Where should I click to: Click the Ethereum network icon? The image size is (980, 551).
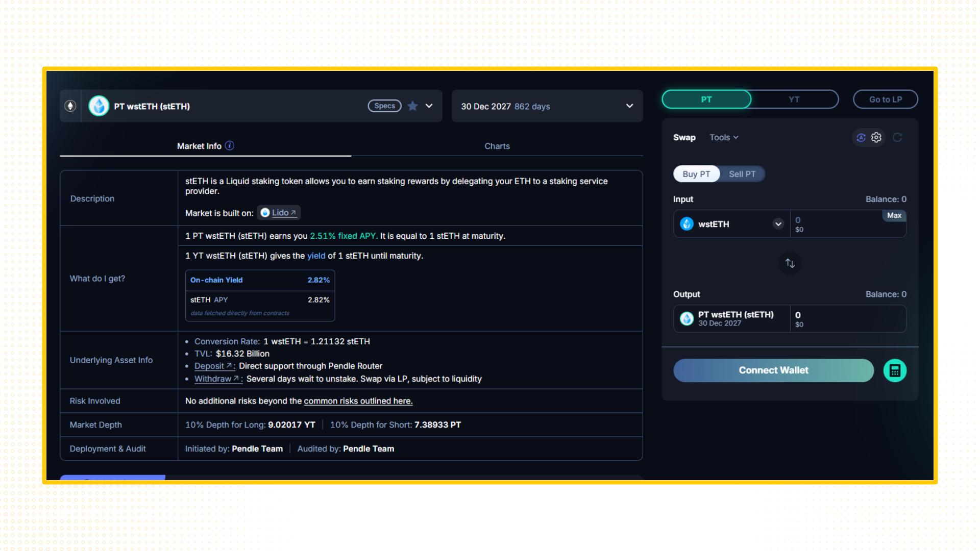[x=70, y=106]
